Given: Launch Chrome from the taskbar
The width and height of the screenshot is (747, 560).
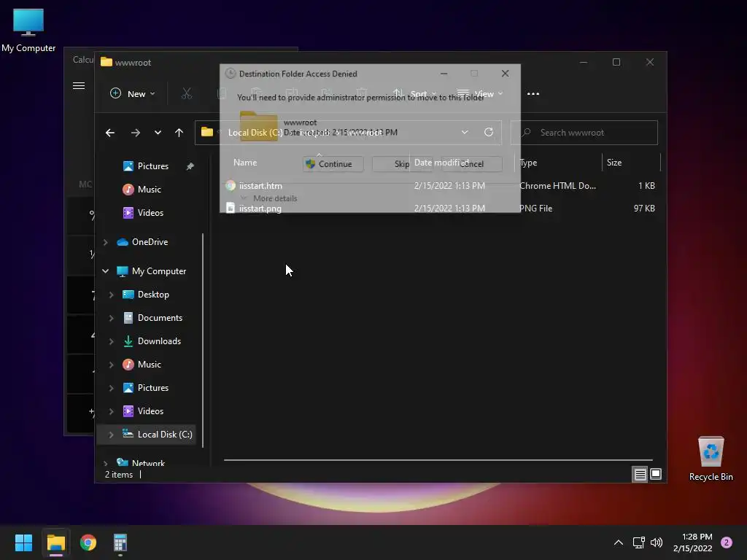Looking at the screenshot, I should pyautogui.click(x=88, y=542).
